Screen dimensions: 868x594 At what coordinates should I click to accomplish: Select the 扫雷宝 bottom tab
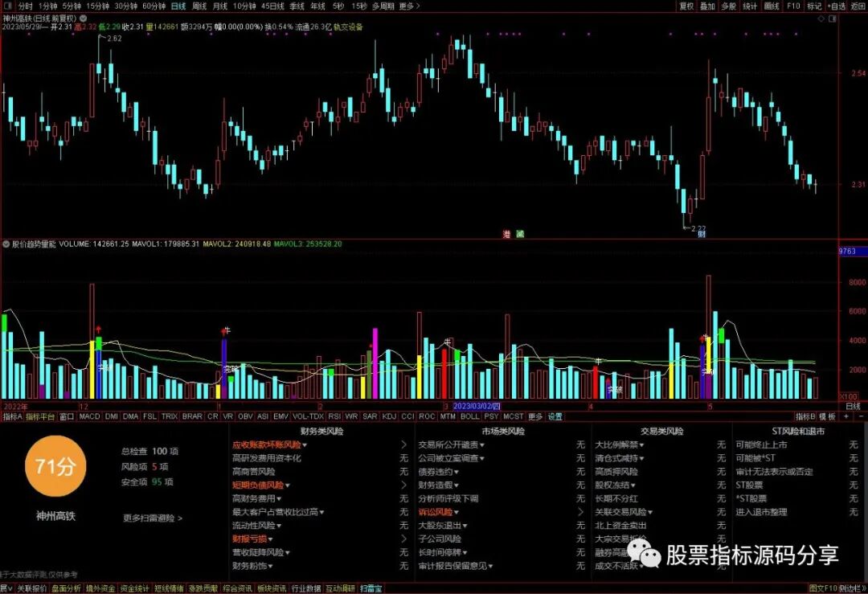pyautogui.click(x=371, y=588)
